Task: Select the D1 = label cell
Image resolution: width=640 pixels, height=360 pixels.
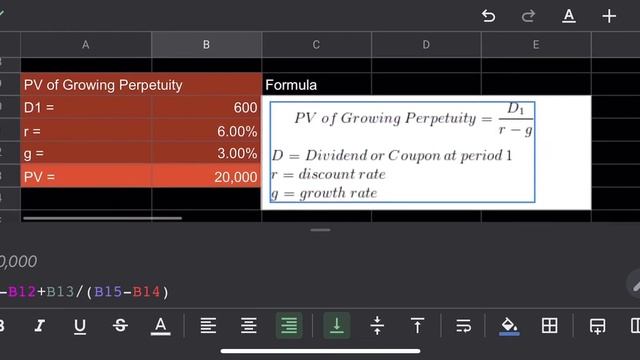Action: [86, 107]
